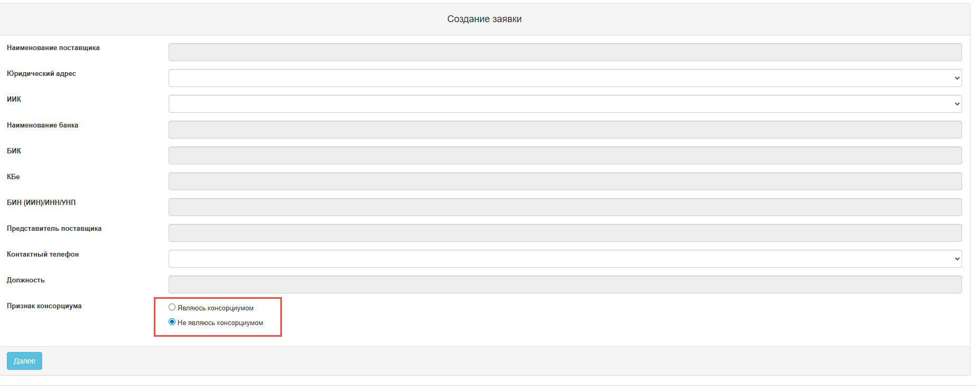Screen dimensions: 980x392
Task: Expand the ИИК dropdown list
Action: (565, 104)
